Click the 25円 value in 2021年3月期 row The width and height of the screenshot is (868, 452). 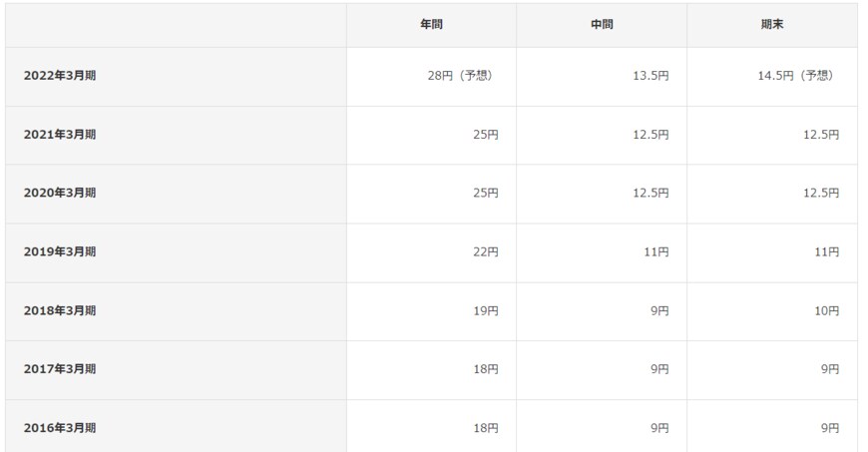486,135
